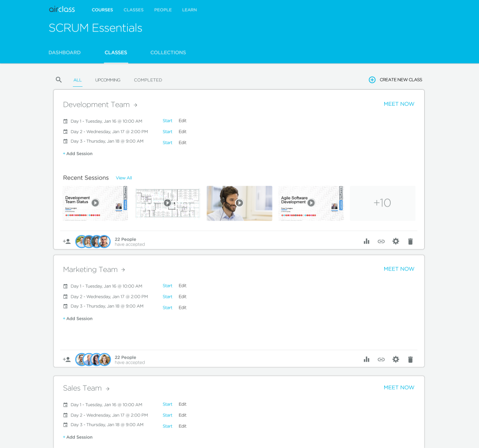Image resolution: width=479 pixels, height=448 pixels.
Task: Click Meet Now for Development Team
Action: pos(399,104)
